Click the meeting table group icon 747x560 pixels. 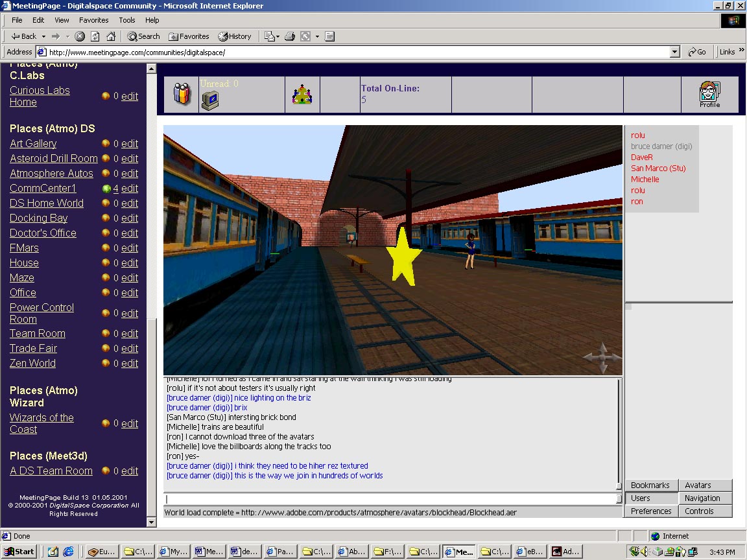(302, 96)
